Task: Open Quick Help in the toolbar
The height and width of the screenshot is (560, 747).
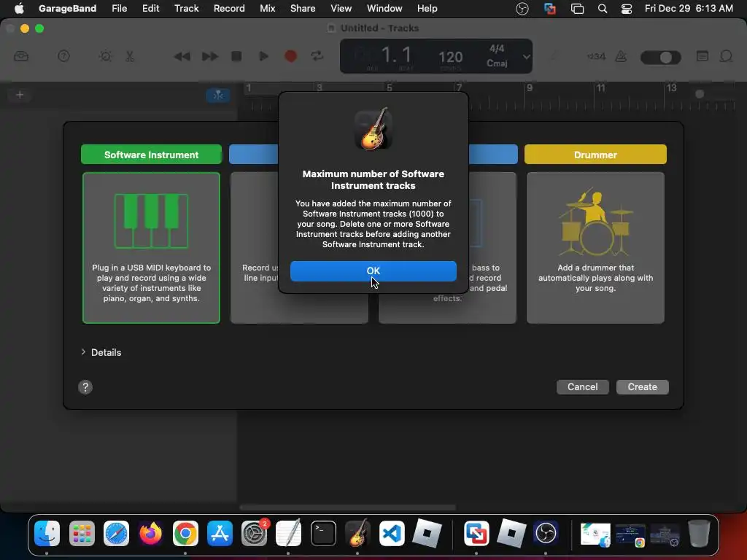Action: click(x=63, y=57)
